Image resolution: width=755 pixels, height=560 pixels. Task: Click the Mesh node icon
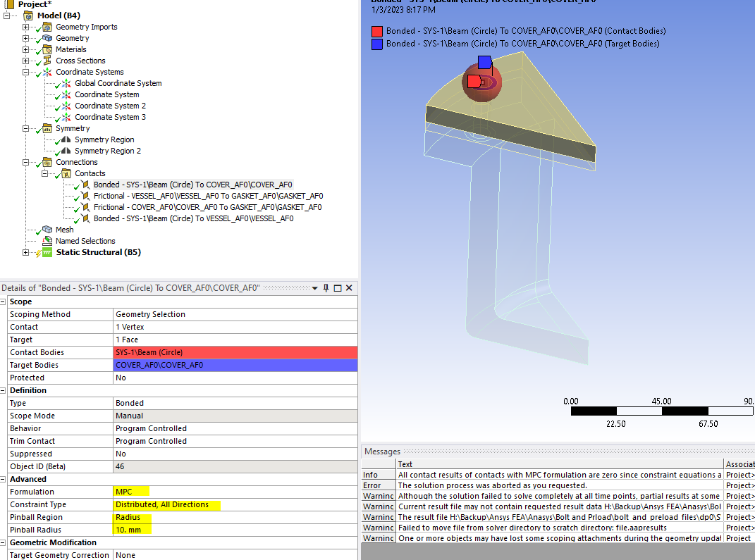pyautogui.click(x=47, y=230)
